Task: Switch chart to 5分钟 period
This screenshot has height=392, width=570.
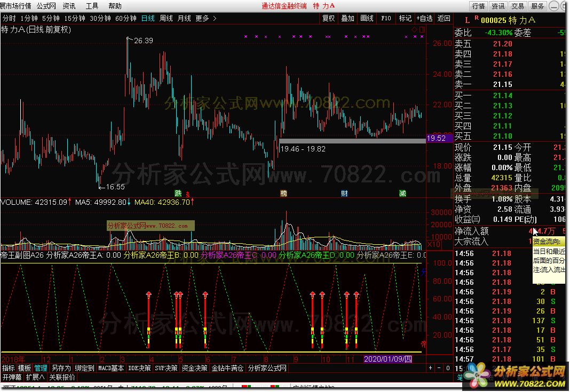Action: (x=51, y=18)
